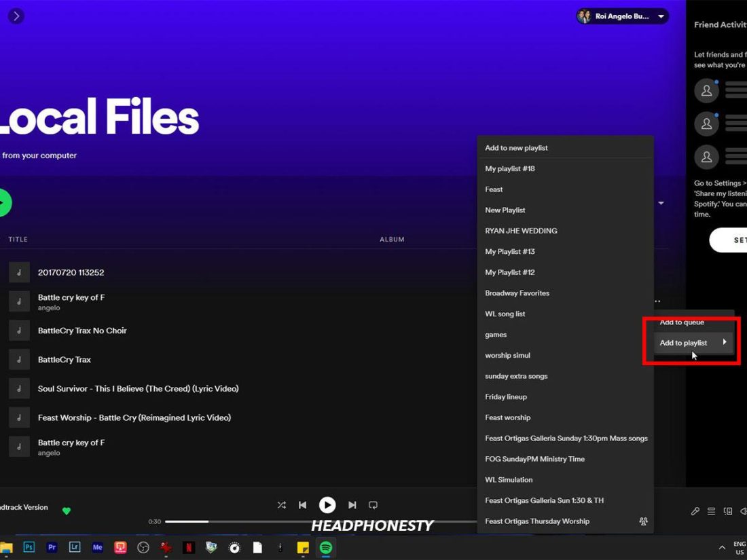Add song to My playlist #18
This screenshot has height=560, width=747.
pyautogui.click(x=565, y=168)
